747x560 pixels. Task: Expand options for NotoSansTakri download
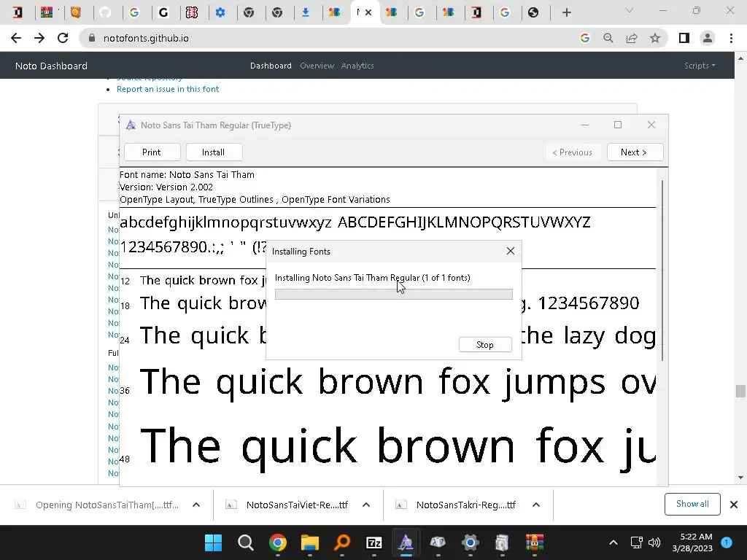tap(536, 505)
